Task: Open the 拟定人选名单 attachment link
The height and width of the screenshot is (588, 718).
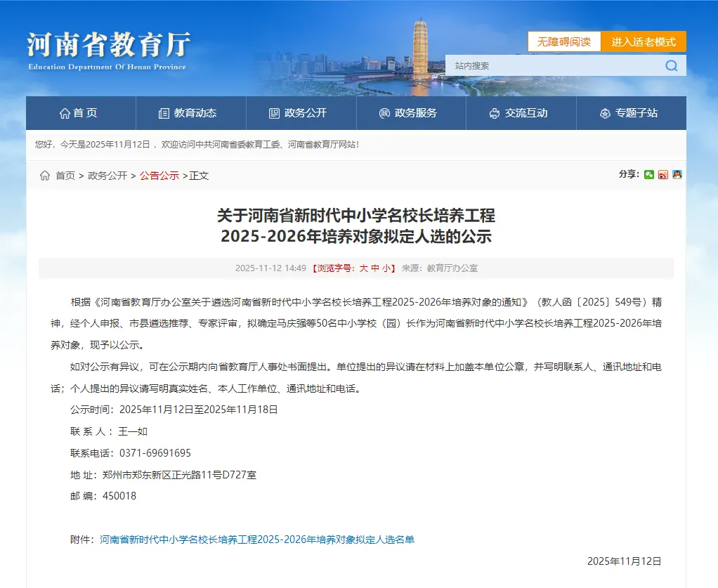Action: (x=257, y=540)
